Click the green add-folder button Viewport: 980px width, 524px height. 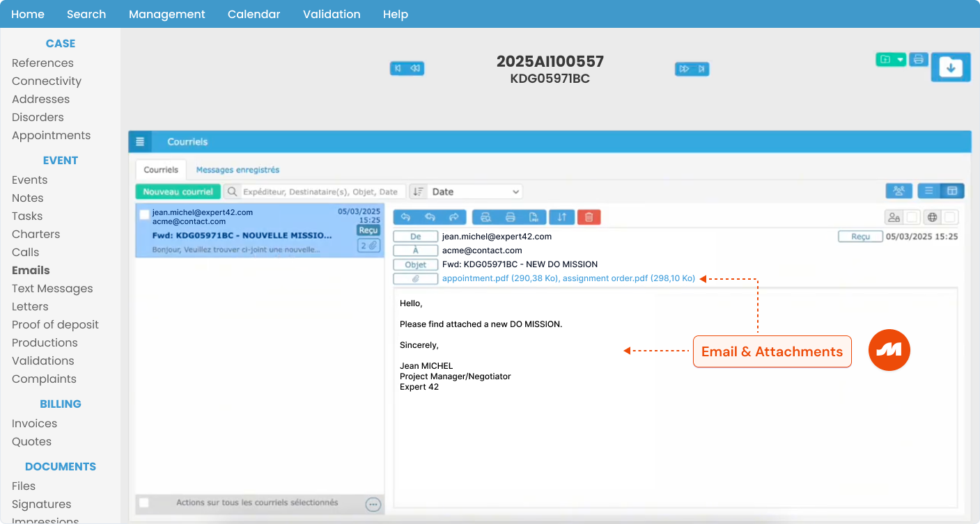885,59
